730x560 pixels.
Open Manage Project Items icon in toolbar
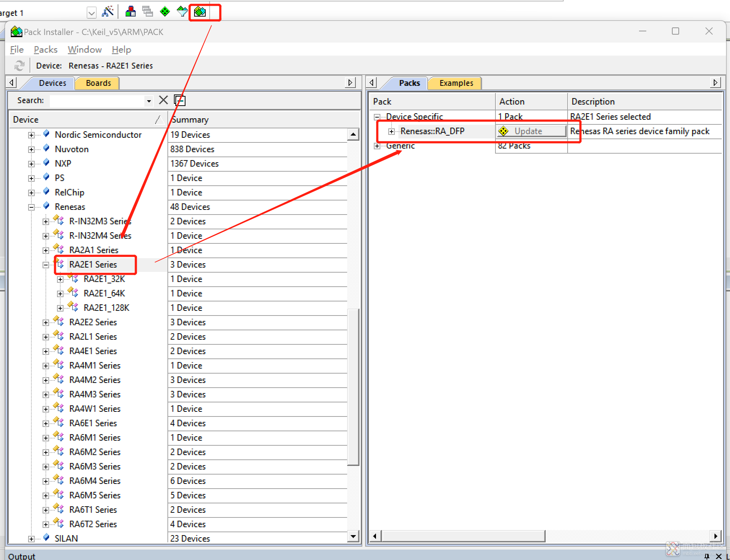pyautogui.click(x=130, y=12)
